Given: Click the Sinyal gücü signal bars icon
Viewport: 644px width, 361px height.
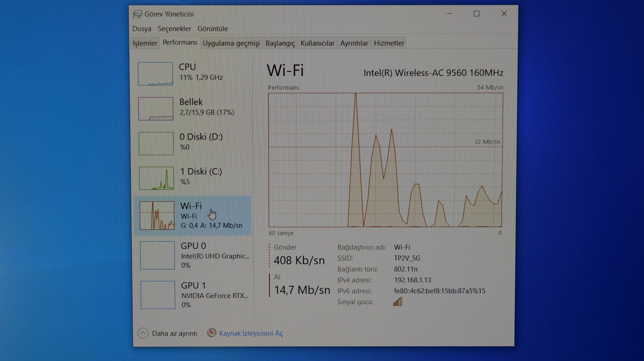Looking at the screenshot, I should click(x=398, y=302).
